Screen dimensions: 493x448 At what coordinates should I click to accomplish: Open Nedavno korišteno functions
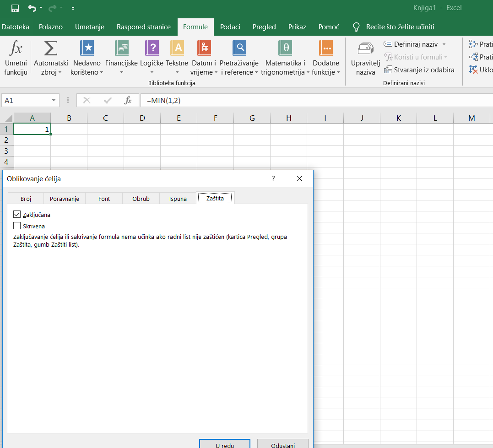[87, 58]
